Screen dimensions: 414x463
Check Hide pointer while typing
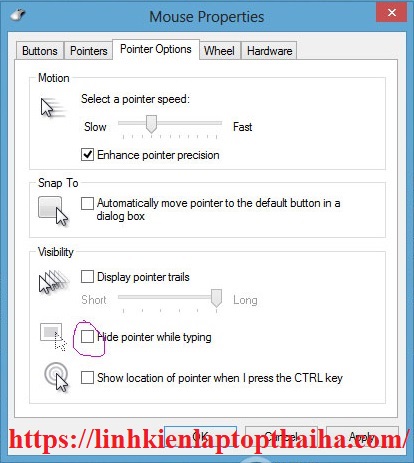(x=87, y=337)
